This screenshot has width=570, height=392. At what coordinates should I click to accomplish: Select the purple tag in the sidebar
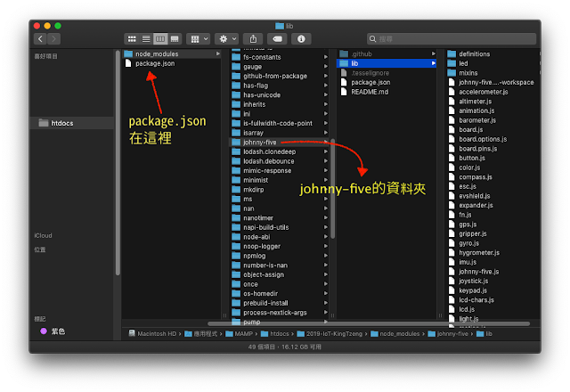coord(53,331)
